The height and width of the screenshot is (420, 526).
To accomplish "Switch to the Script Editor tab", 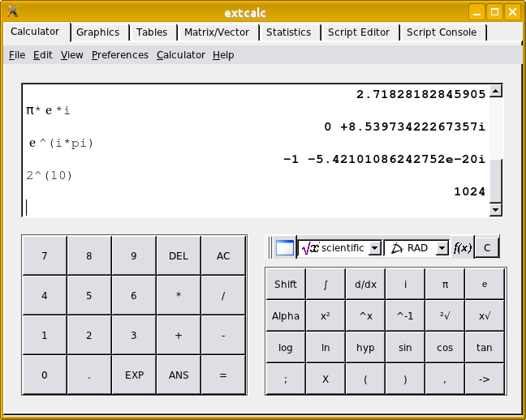I will (359, 32).
